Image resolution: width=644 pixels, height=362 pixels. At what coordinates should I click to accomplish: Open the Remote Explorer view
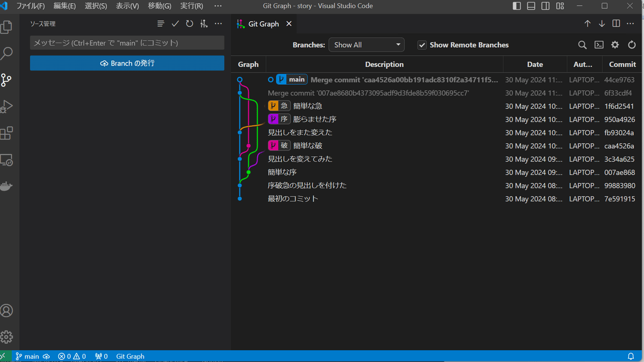pos(6,160)
